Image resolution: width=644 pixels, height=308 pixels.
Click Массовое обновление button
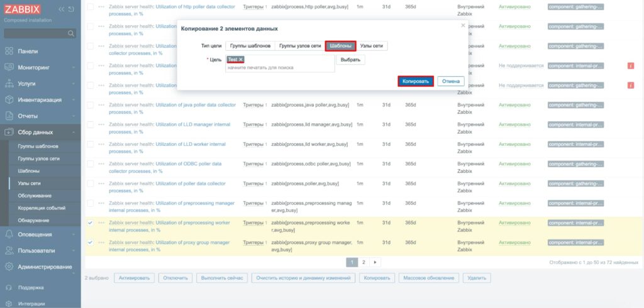coord(429,278)
